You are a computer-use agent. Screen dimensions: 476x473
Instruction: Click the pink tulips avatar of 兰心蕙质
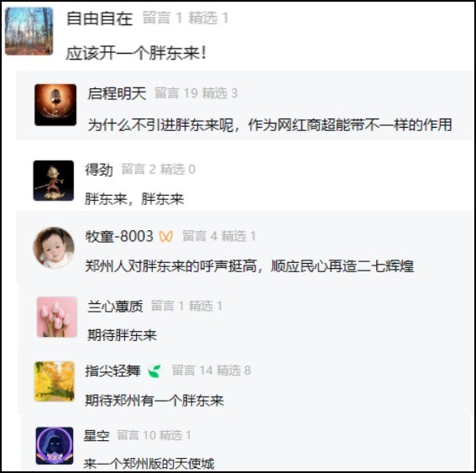click(x=57, y=317)
